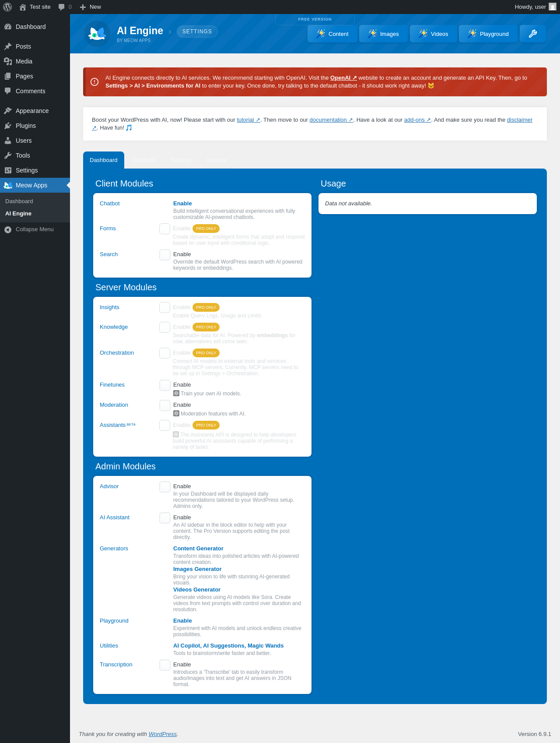Toggle the Forms Enable checkbox
560x743 pixels.
[x=165, y=229]
